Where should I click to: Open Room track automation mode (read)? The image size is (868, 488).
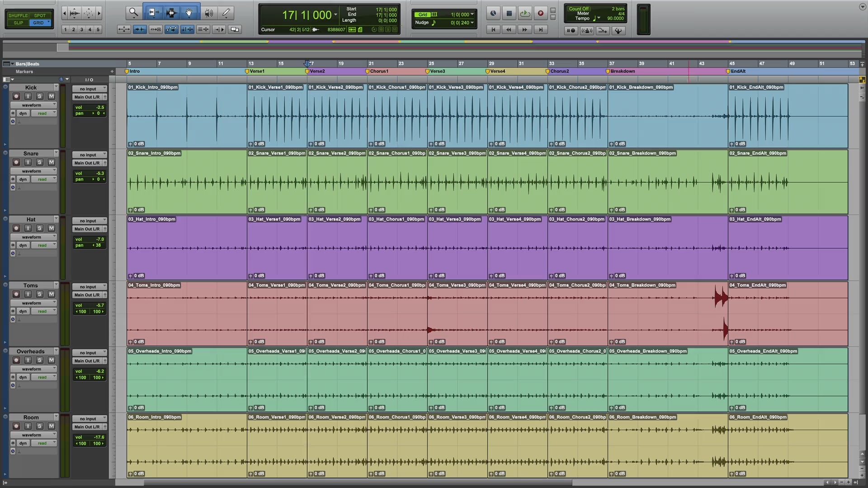[44, 443]
